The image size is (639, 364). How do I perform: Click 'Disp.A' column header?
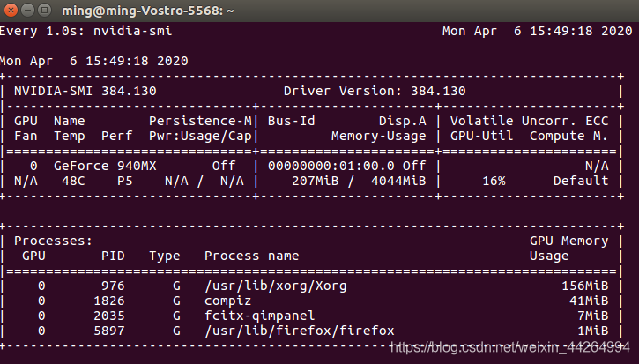(x=403, y=121)
